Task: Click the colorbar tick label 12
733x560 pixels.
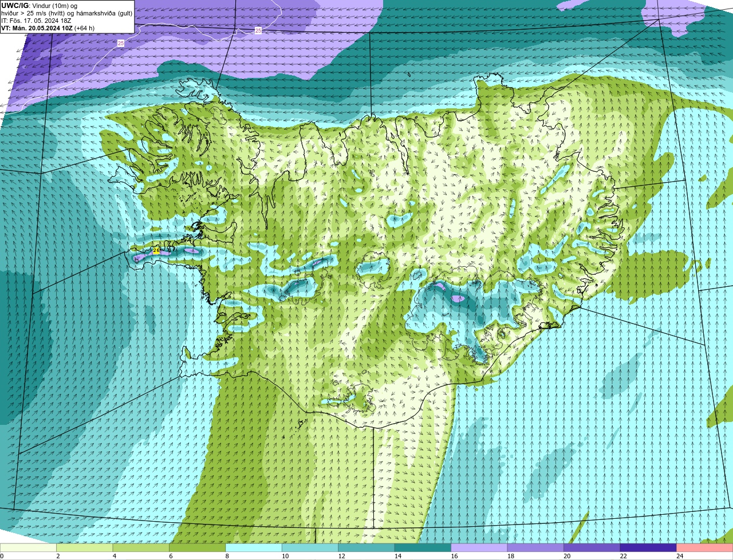Action: [341, 556]
